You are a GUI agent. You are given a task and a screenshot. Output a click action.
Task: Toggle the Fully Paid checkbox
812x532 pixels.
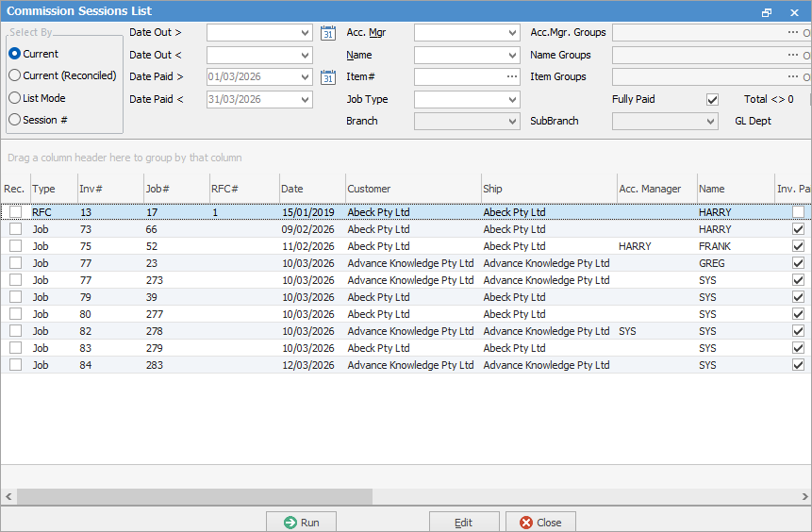(713, 99)
